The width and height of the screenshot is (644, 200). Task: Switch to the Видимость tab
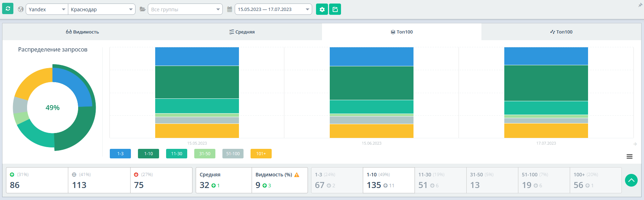click(82, 32)
